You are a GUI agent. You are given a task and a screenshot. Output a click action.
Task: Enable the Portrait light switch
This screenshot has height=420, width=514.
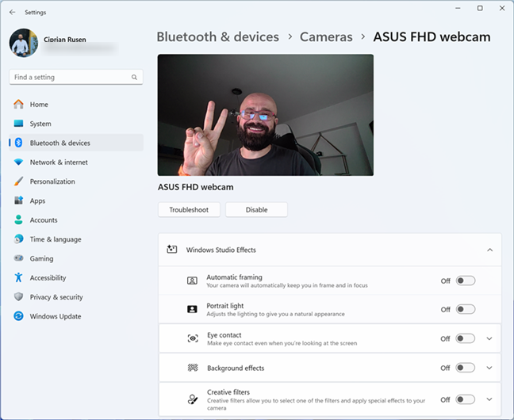(x=465, y=309)
